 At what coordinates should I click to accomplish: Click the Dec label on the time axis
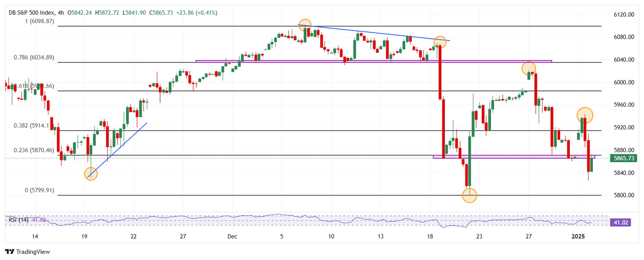pos(233,236)
